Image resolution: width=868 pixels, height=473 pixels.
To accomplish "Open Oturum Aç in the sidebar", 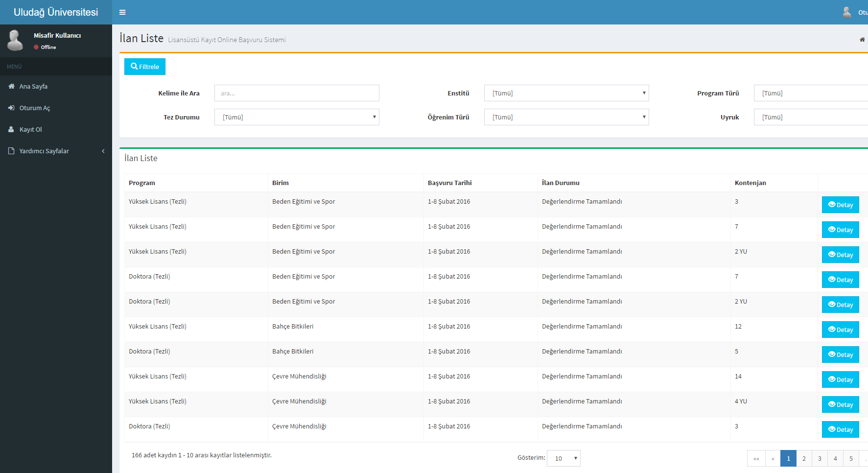I will click(x=56, y=108).
